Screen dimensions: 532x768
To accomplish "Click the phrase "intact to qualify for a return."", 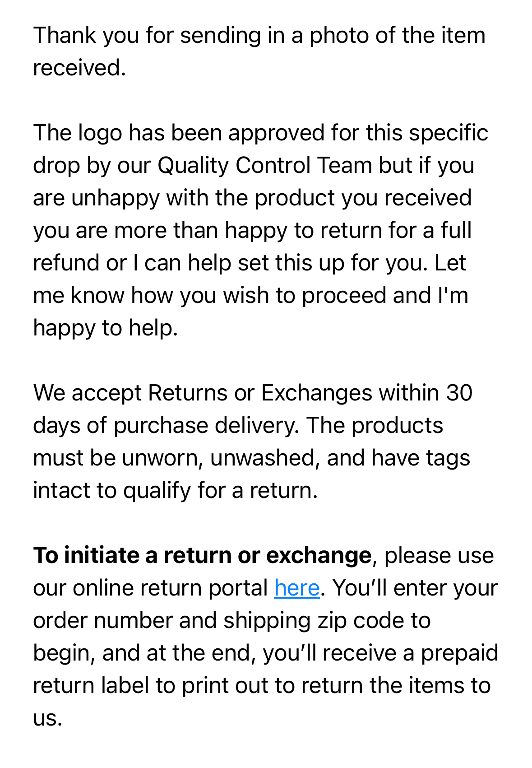I will coord(176,490).
